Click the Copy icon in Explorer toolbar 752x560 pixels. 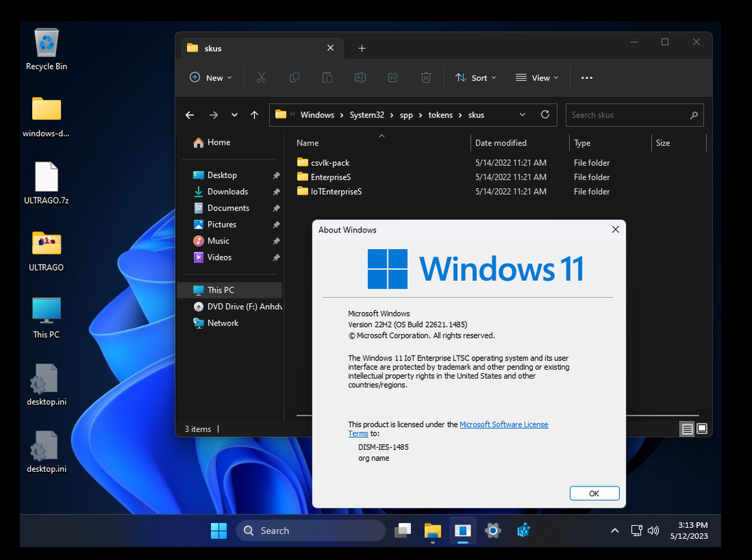coord(295,78)
